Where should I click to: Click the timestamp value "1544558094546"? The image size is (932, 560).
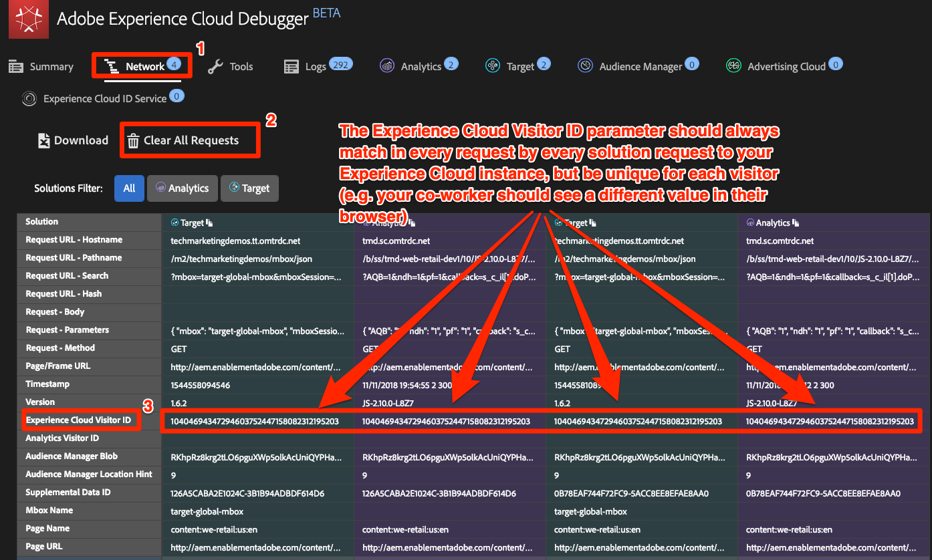click(201, 385)
